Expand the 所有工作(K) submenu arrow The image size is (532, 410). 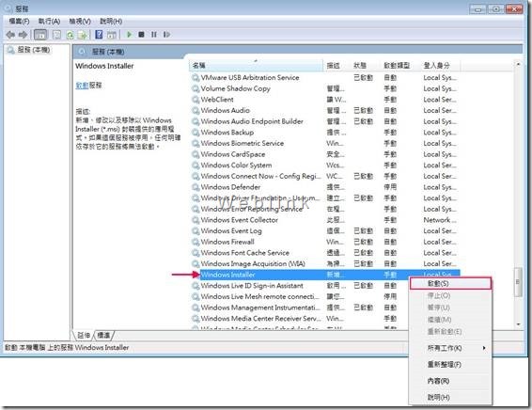(x=484, y=348)
